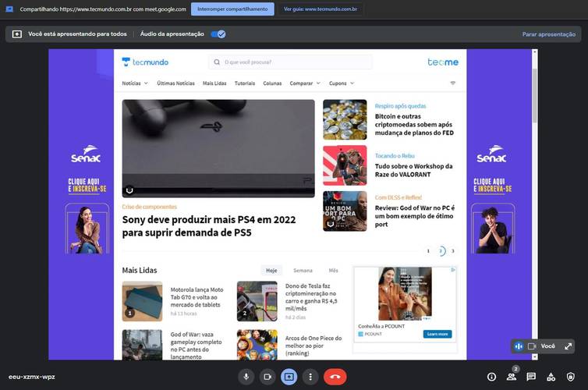Click Parar apresentação link
The width and height of the screenshot is (588, 390).
549,34
